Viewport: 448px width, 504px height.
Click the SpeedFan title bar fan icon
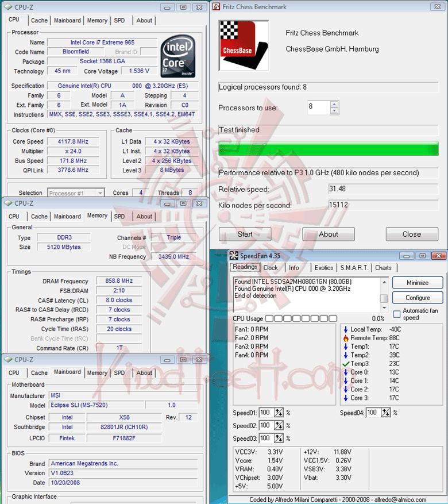click(x=233, y=256)
